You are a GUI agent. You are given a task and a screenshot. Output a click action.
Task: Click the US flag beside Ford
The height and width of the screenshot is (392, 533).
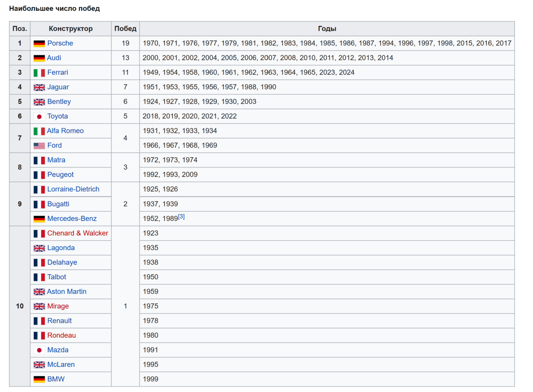pyautogui.click(x=39, y=146)
